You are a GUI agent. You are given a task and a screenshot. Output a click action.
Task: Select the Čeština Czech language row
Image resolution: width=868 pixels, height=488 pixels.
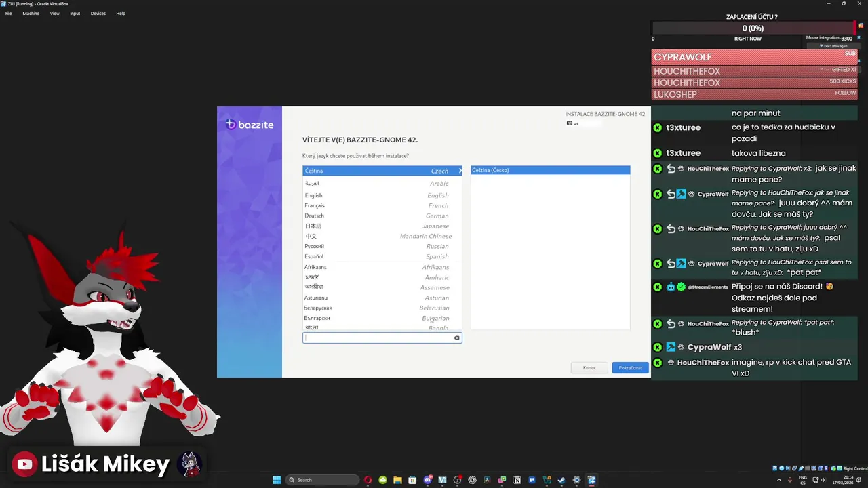(x=382, y=171)
